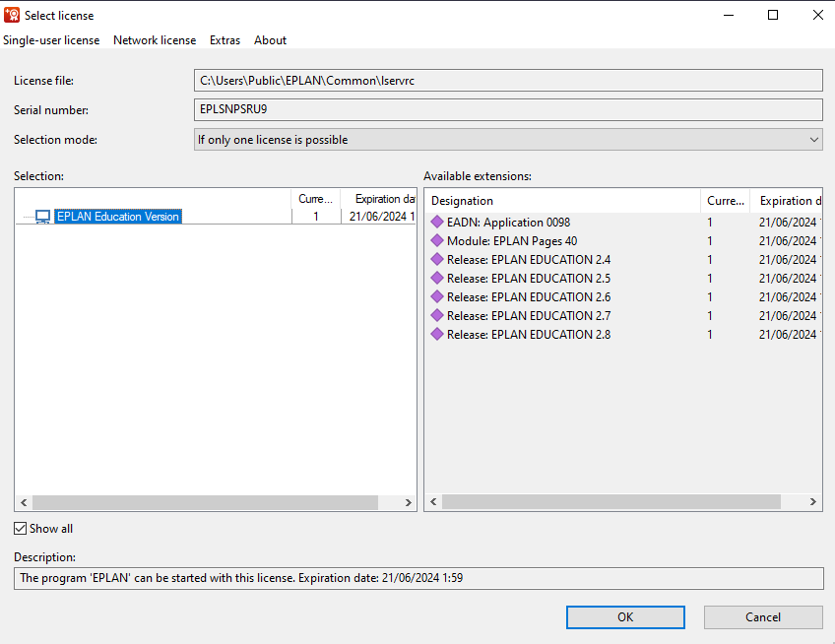Screen dimensions: 835x644
Task: Click diamond icon for Release EPLAN EDUCATION 2.8
Action: point(437,334)
